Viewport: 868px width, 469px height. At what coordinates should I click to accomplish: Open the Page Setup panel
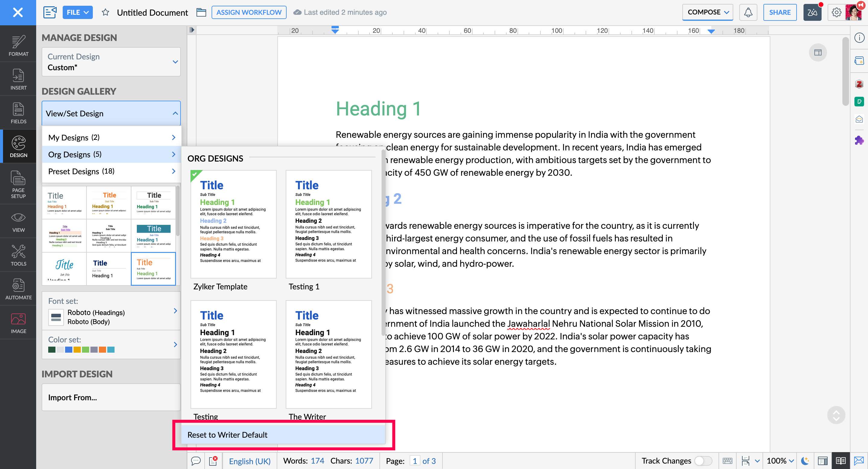[x=18, y=184]
